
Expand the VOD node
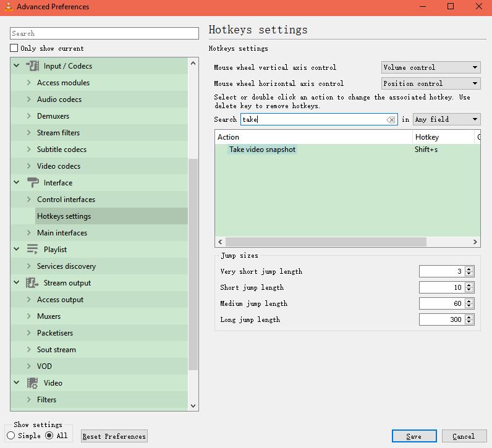click(x=29, y=366)
